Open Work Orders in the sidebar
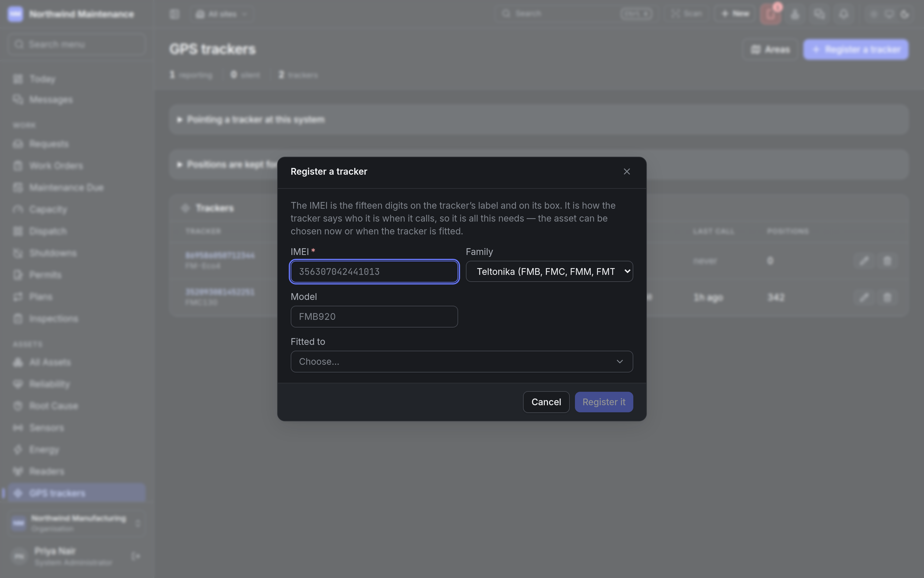Screen dimensions: 924x578 tap(76, 166)
